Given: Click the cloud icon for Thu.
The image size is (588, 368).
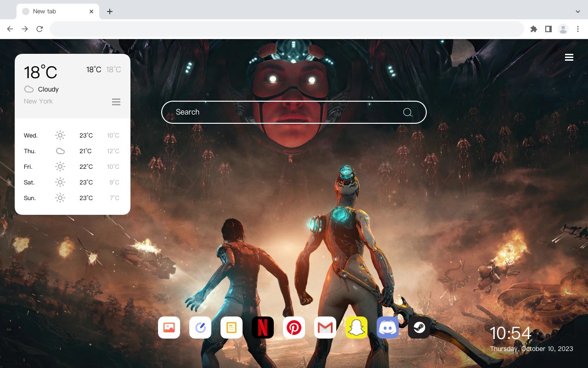Looking at the screenshot, I should [x=60, y=151].
